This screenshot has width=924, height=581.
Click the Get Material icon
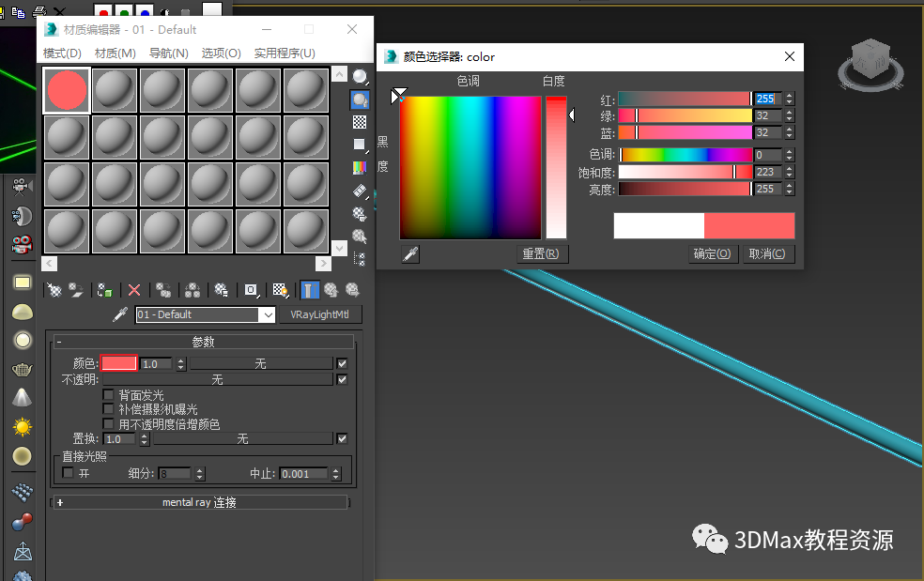pos(54,290)
